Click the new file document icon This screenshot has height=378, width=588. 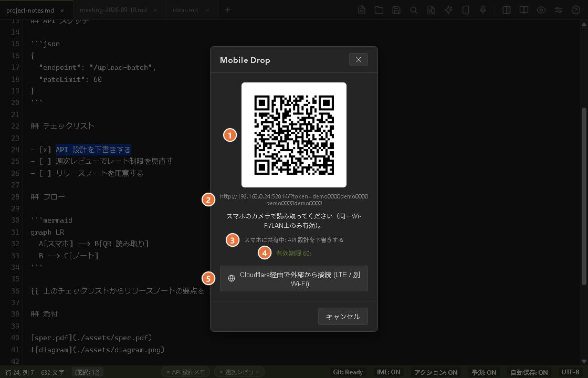pos(362,10)
